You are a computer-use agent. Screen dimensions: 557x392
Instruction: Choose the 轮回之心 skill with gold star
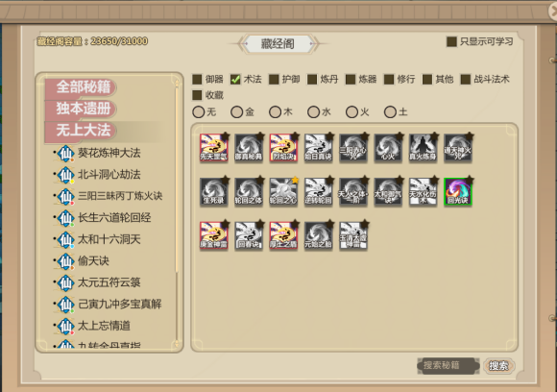pos(283,192)
